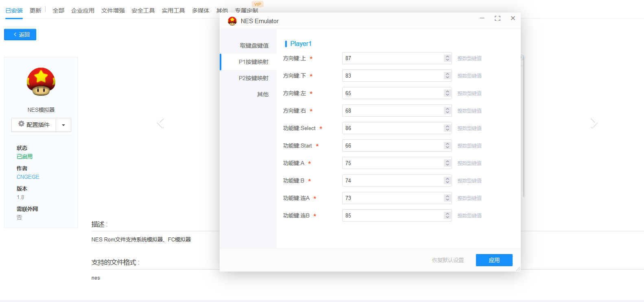Click input field for 功能键:A containing 75

397,163
